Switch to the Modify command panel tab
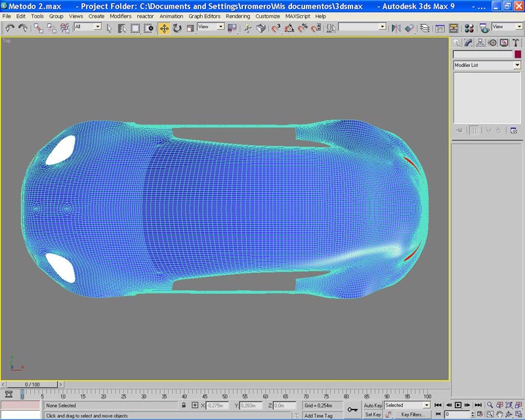The height and width of the screenshot is (420, 525). point(469,43)
